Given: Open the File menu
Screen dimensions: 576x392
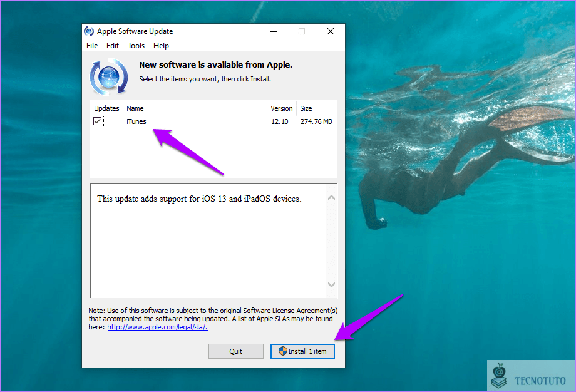Looking at the screenshot, I should 92,46.
